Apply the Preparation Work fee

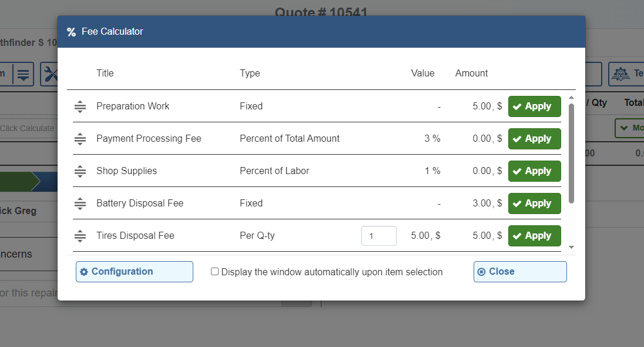(534, 106)
